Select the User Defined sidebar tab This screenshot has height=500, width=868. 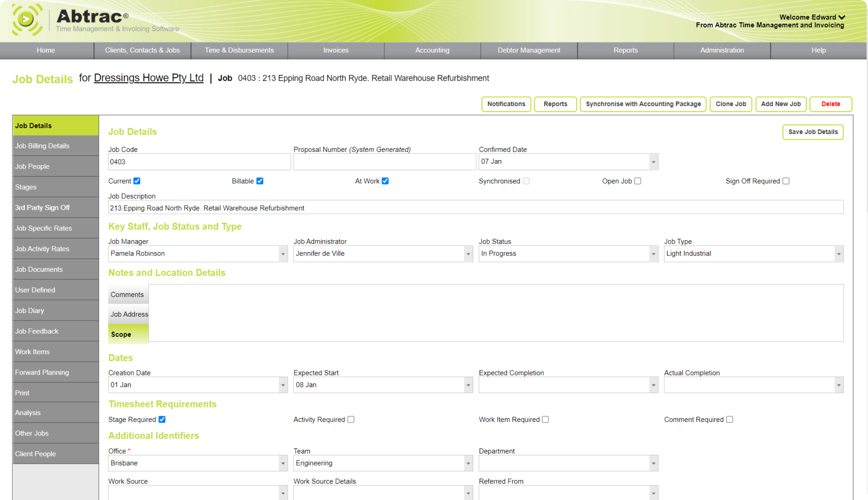click(56, 290)
